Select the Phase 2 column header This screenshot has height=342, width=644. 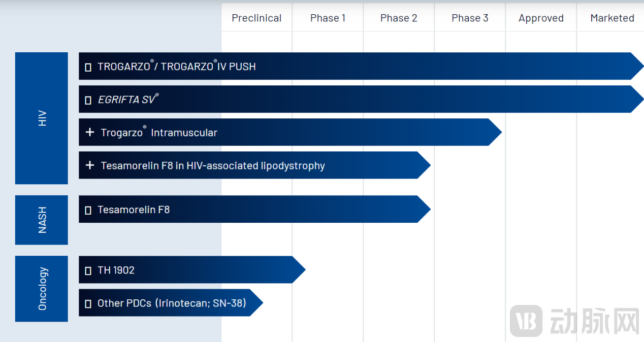tap(399, 18)
